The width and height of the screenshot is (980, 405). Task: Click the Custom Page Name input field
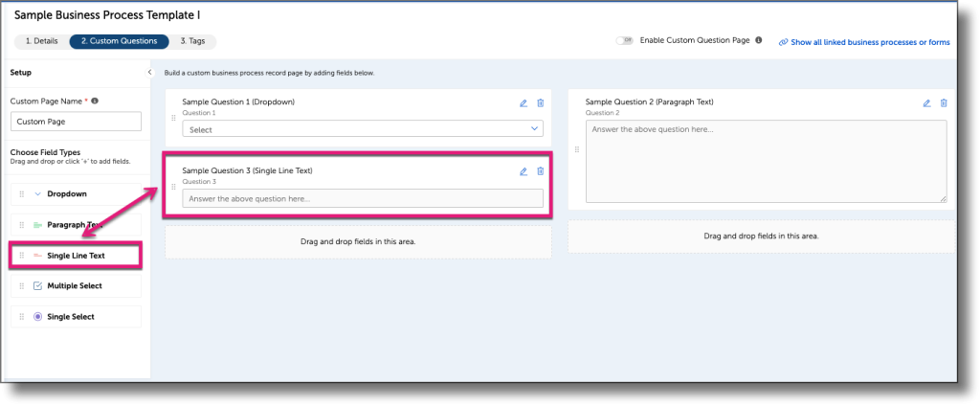(x=77, y=122)
